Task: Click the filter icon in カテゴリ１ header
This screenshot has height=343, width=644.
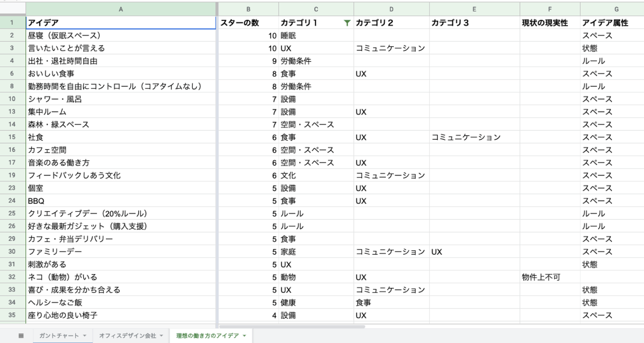Action: click(347, 23)
